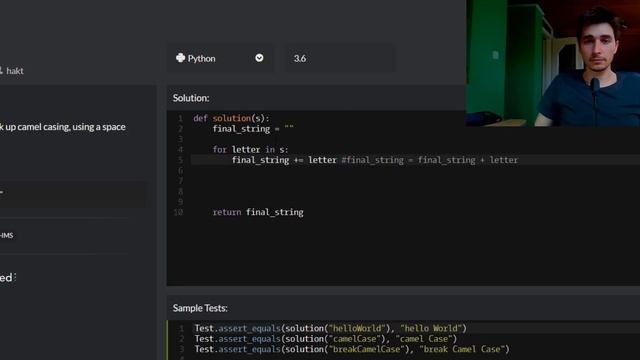Open the 3.6 version selector
The height and width of the screenshot is (360, 640).
coord(340,58)
